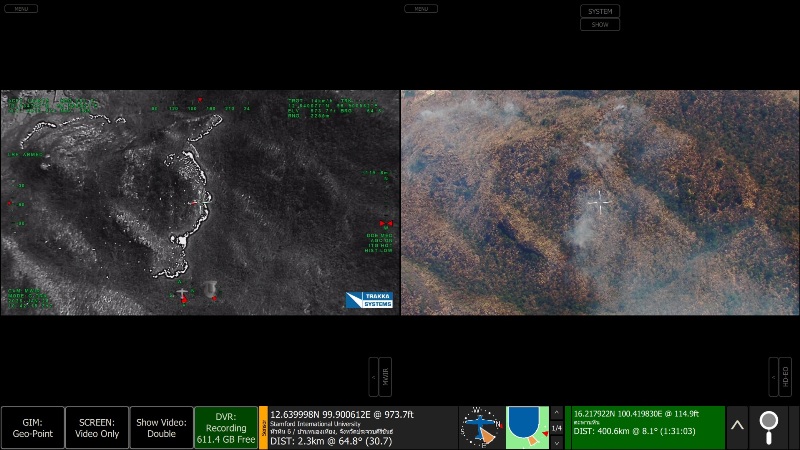
Task: Open the left MENU above infrared video
Action: pos(21,8)
